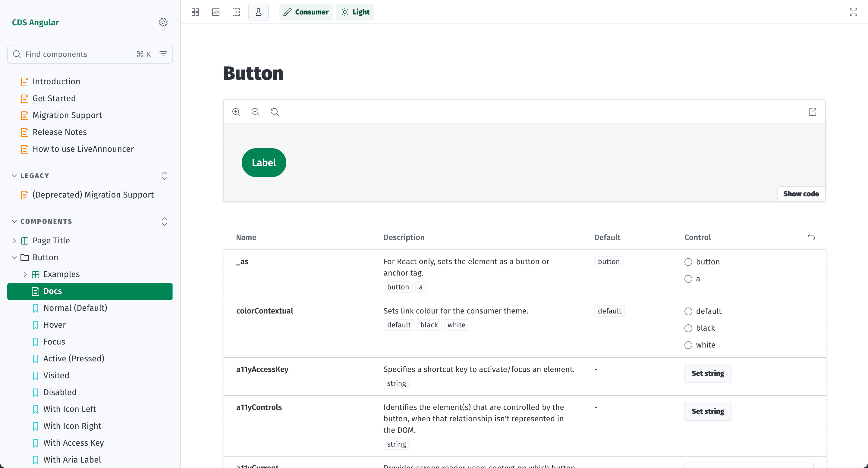Image resolution: width=868 pixels, height=468 pixels.
Task: Open (Deprecated) Migration Support page
Action: click(x=93, y=195)
